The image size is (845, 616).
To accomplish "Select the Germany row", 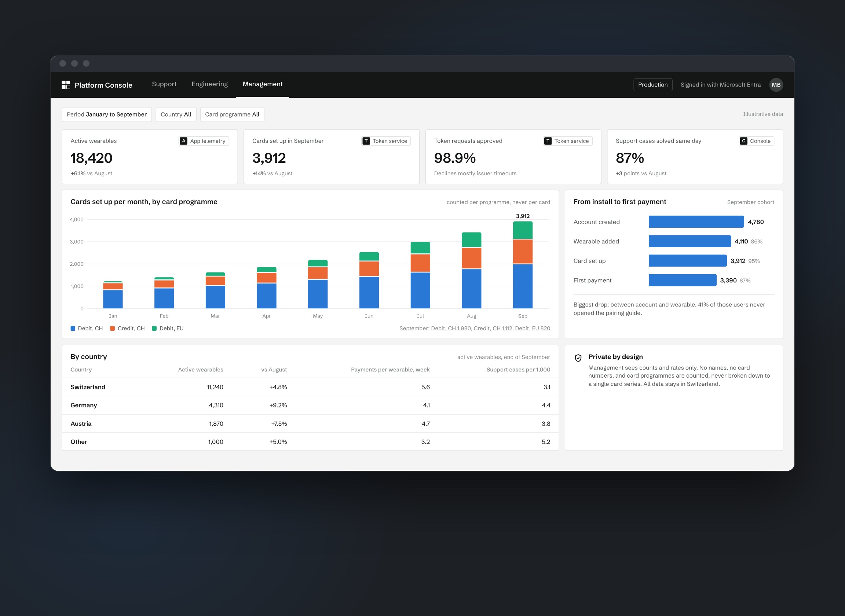I will tap(310, 405).
